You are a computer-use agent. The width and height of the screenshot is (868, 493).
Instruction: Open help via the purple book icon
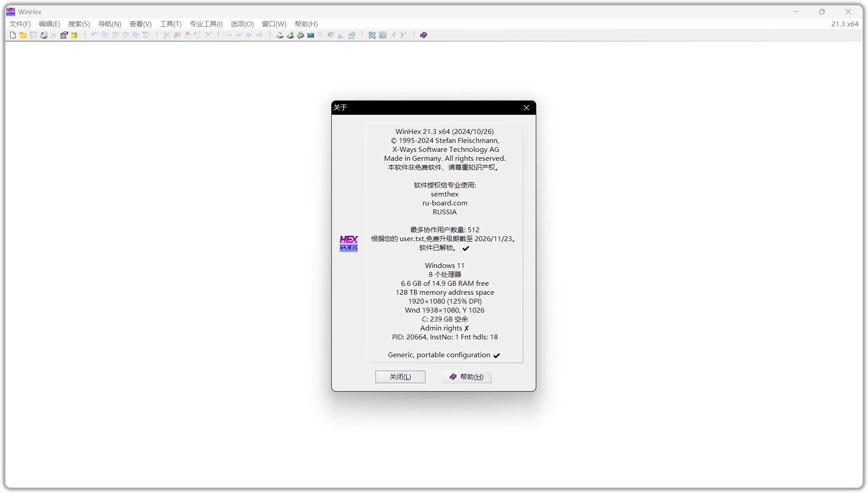click(x=423, y=35)
